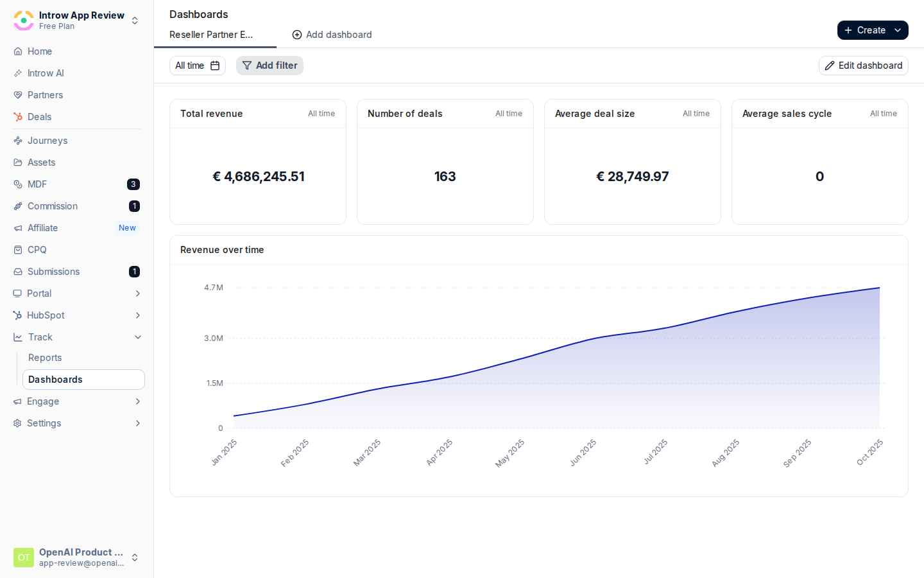
Task: Click the Engage megaphone icon
Action: pyautogui.click(x=17, y=401)
